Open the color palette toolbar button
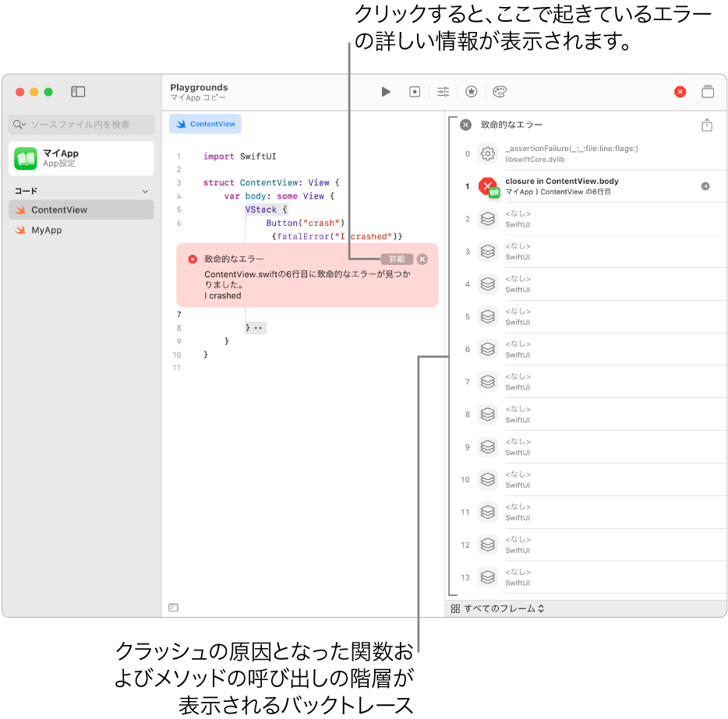The width and height of the screenshot is (728, 719). click(500, 92)
